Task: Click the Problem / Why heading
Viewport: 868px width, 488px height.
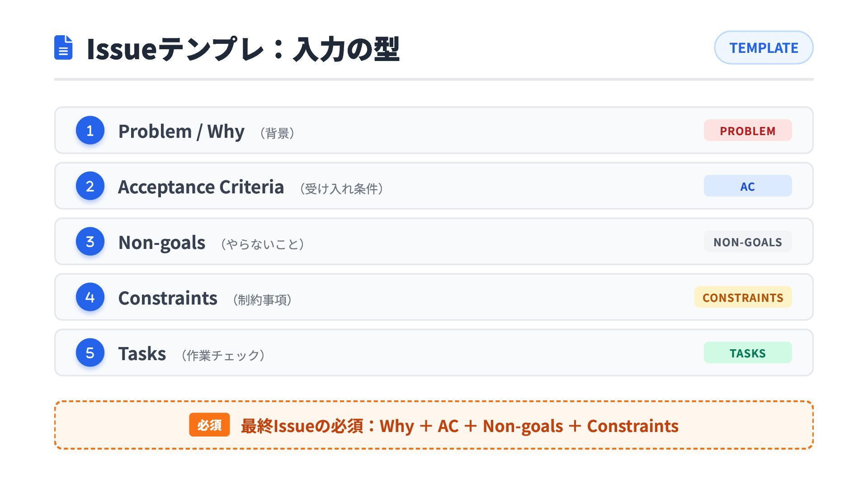Action: [181, 131]
